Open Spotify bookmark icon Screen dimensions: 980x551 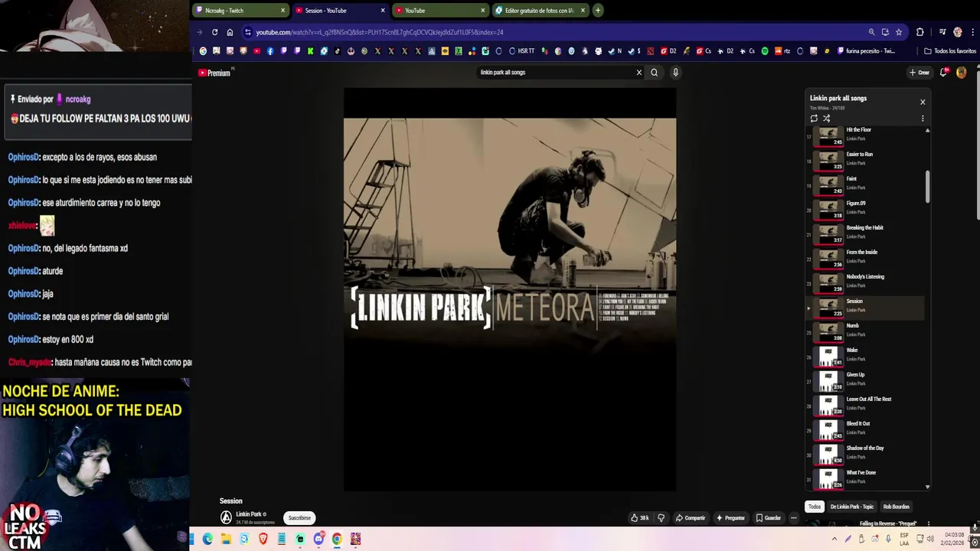click(x=764, y=51)
